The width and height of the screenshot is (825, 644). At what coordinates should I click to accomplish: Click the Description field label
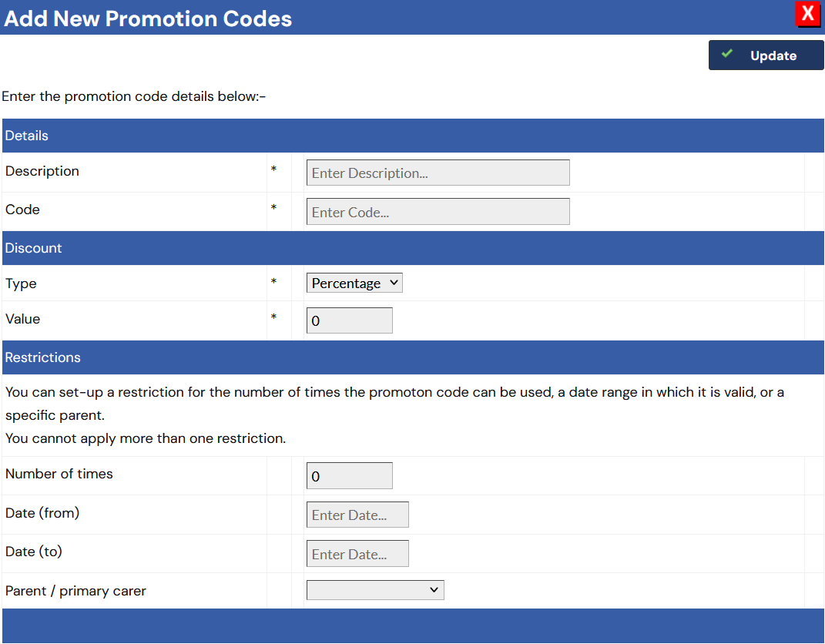pyautogui.click(x=42, y=171)
